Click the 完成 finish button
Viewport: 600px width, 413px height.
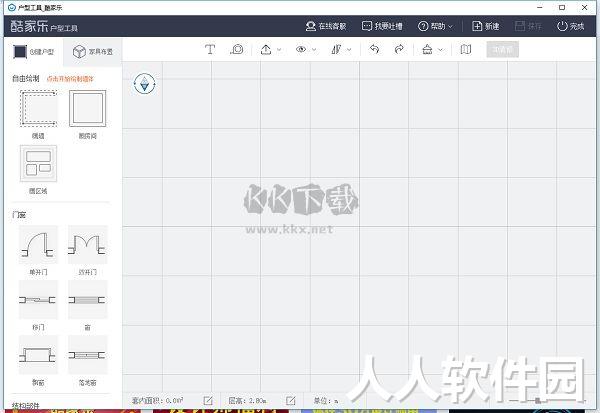[x=571, y=26]
